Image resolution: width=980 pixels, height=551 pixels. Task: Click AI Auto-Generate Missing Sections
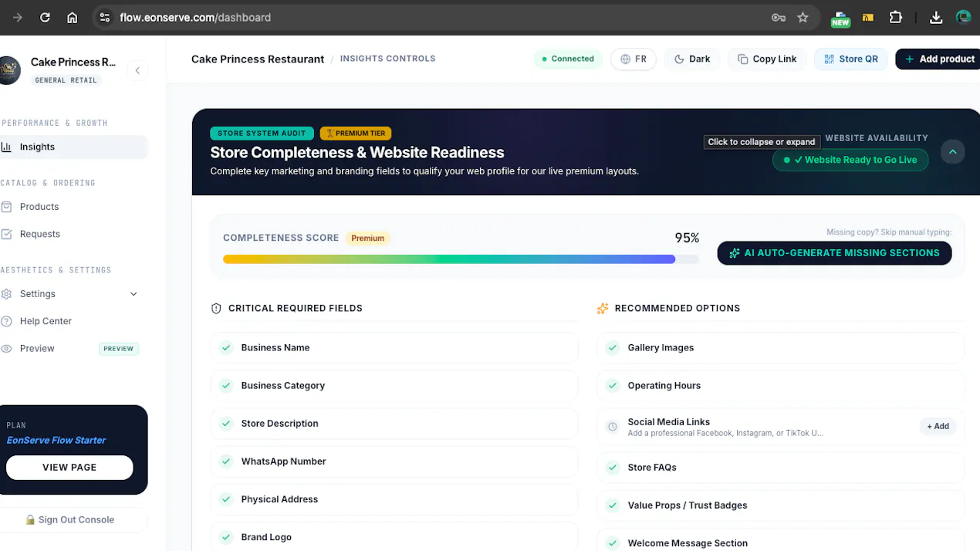834,253
